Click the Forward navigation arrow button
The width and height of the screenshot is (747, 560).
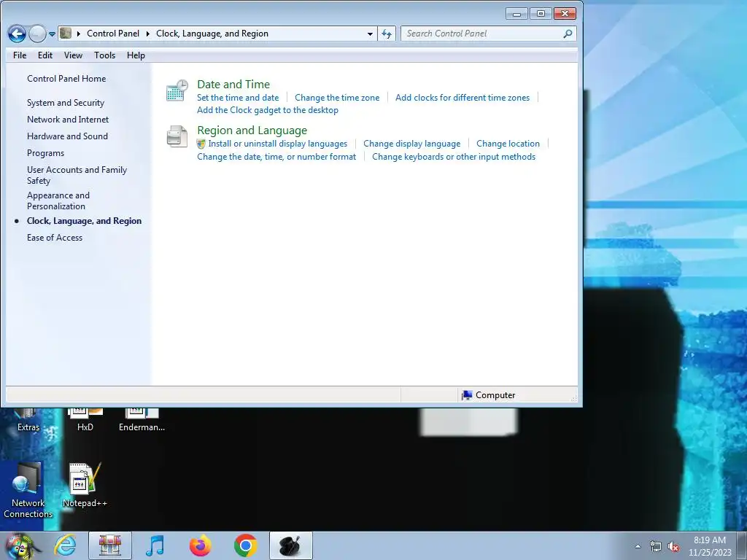click(37, 34)
